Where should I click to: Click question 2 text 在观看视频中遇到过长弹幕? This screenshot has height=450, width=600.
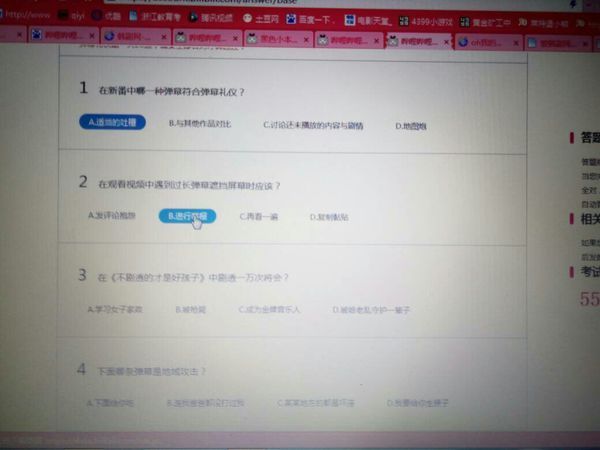(x=189, y=186)
